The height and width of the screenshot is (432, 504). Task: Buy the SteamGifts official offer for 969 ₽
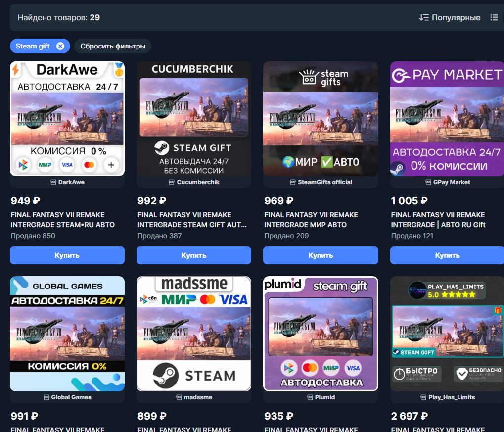coord(321,255)
